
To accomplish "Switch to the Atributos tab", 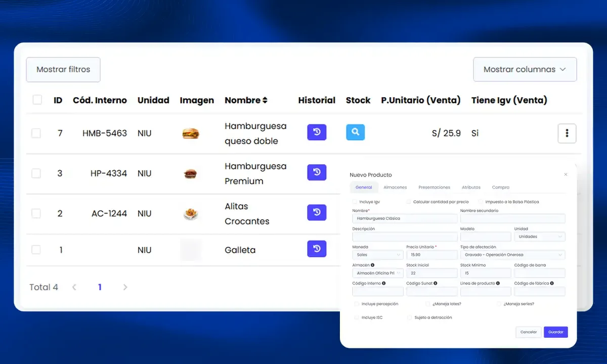I will coord(471,187).
